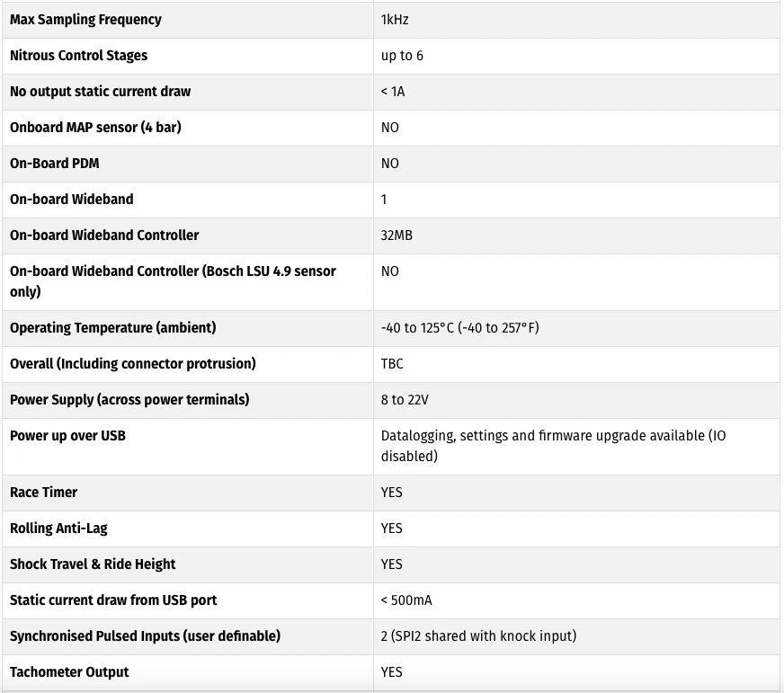Select the NO value for On-Board PDM

tap(389, 164)
